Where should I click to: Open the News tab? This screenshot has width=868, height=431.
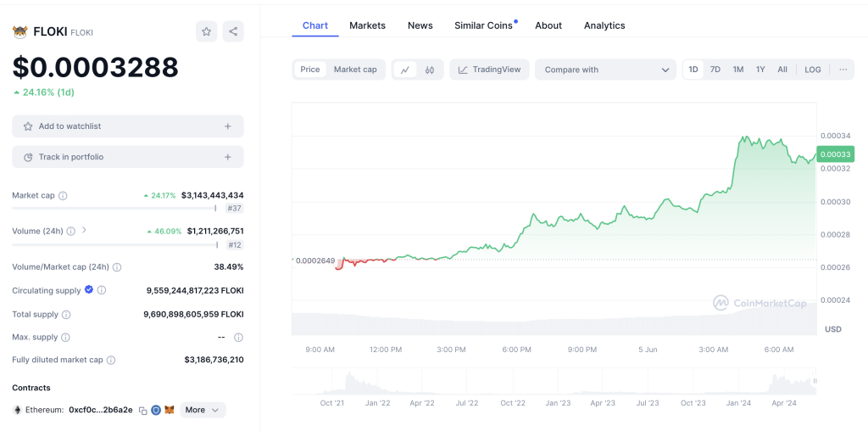click(x=420, y=25)
